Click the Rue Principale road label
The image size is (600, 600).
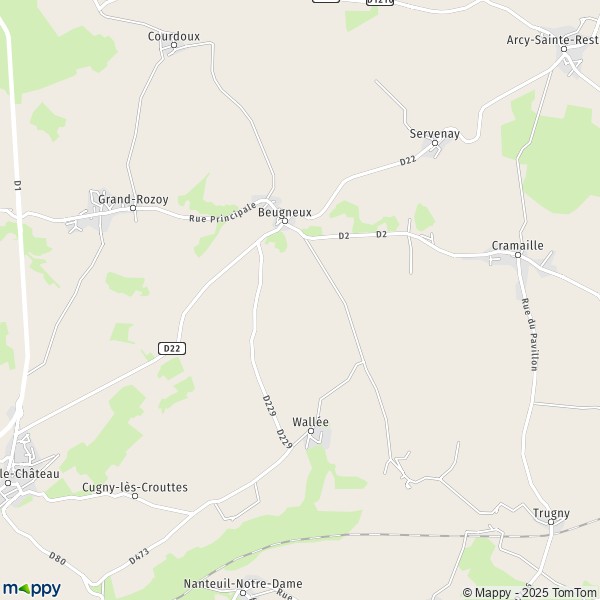pos(223,213)
